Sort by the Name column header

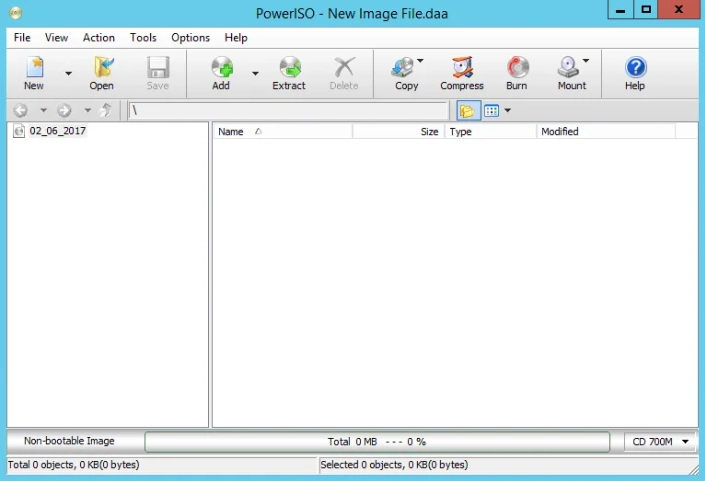282,132
